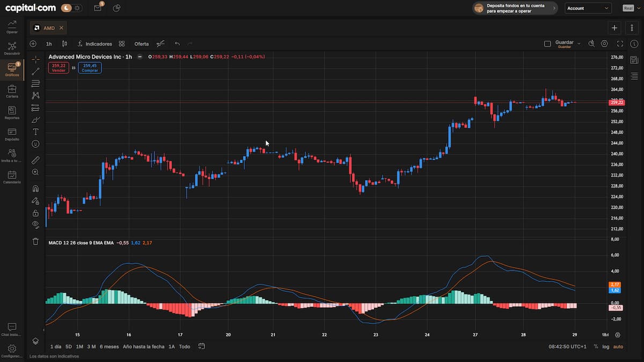The height and width of the screenshot is (362, 644).
Task: Select the trend line drawing tool
Action: pos(35,70)
